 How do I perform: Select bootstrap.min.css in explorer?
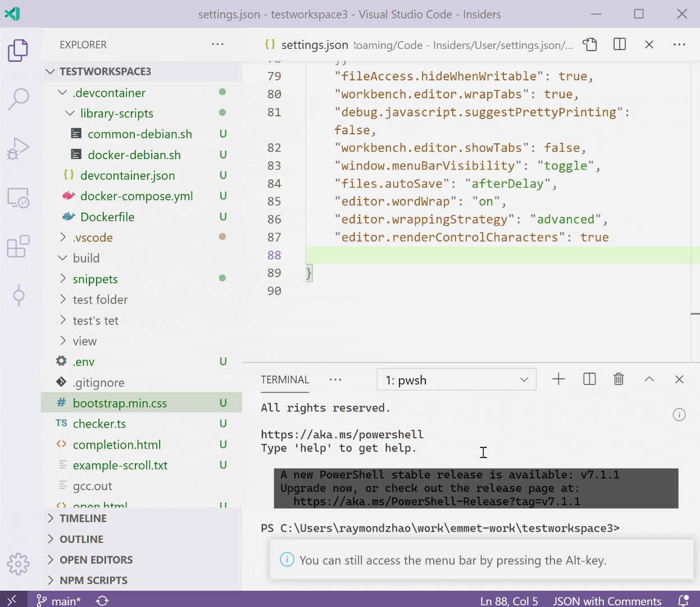click(x=142, y=404)
